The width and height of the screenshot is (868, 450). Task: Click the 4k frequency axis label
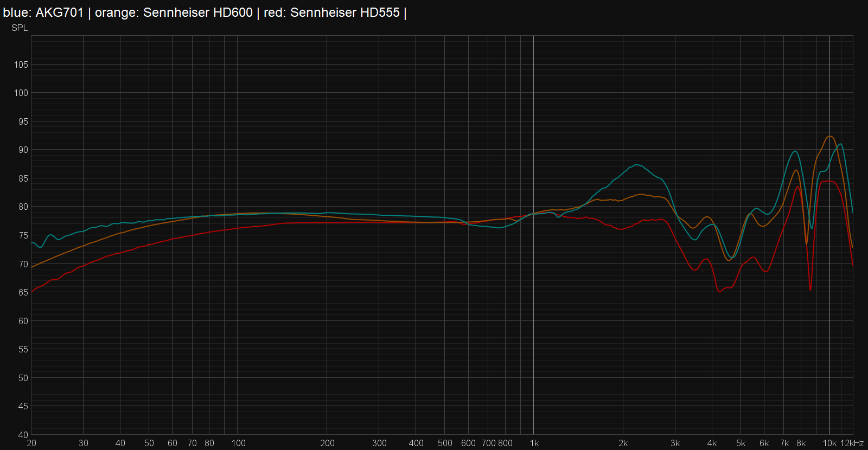[x=712, y=443]
